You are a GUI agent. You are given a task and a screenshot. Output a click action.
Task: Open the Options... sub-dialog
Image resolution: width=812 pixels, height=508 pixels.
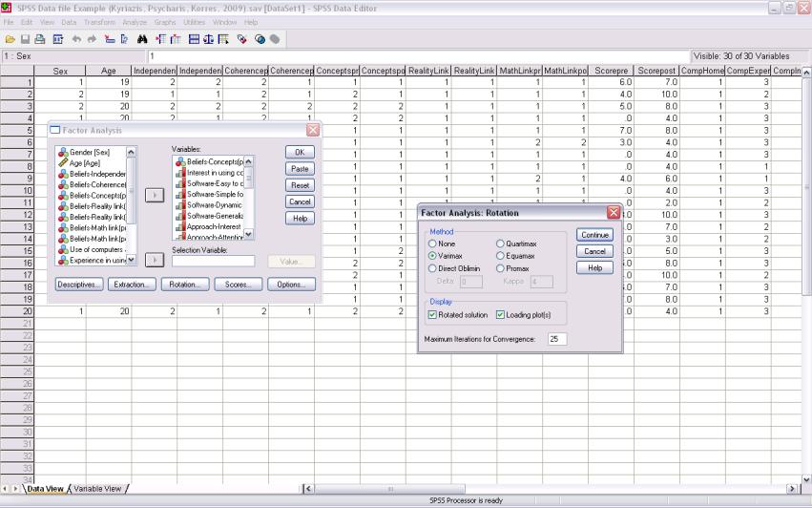coord(292,284)
